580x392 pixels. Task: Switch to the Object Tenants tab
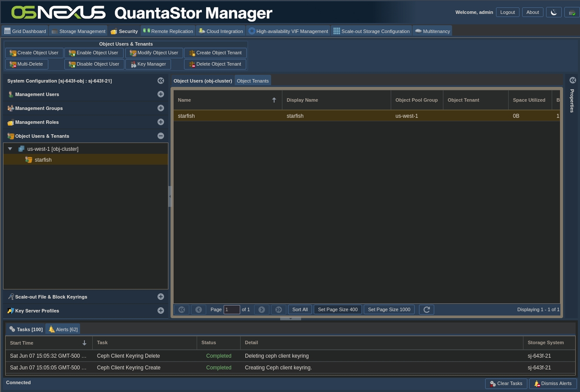click(x=252, y=81)
